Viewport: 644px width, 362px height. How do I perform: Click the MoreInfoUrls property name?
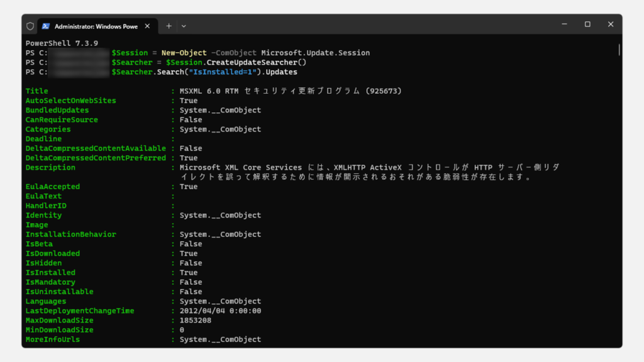tap(53, 339)
